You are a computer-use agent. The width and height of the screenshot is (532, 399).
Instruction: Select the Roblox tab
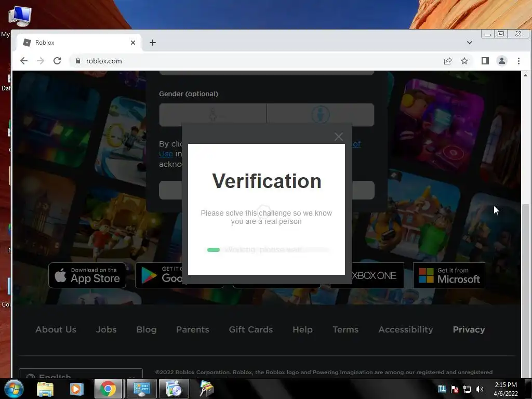point(79,43)
